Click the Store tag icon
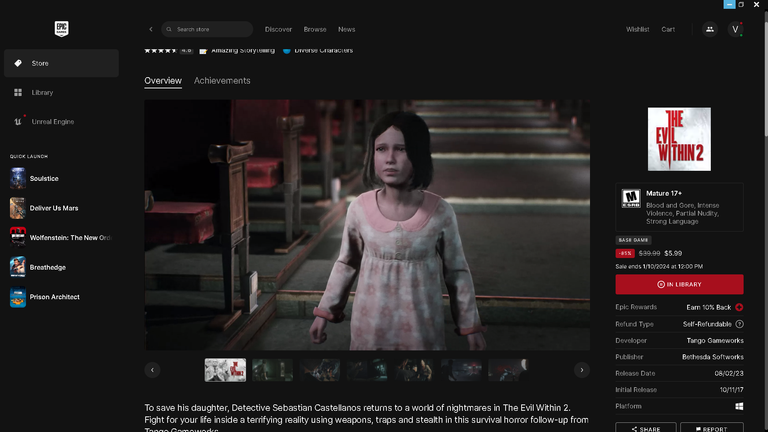 [18, 63]
